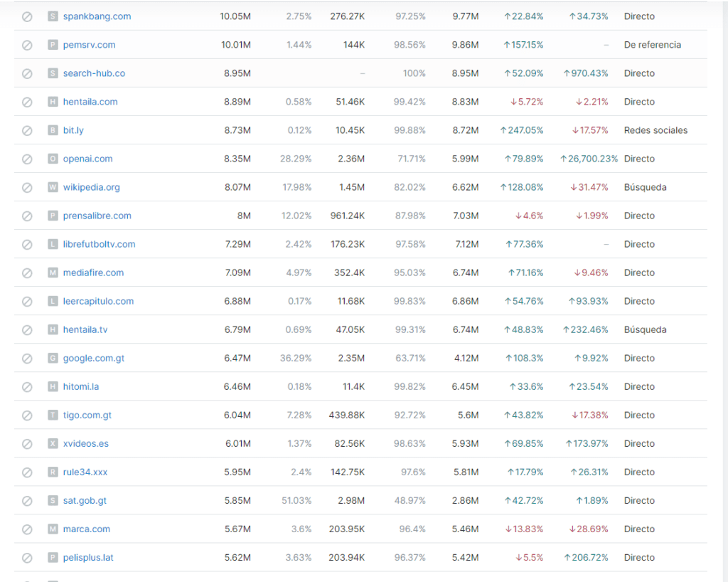728x582 pixels.
Task: Click the block icon beside mediafire.com
Action: coord(27,273)
